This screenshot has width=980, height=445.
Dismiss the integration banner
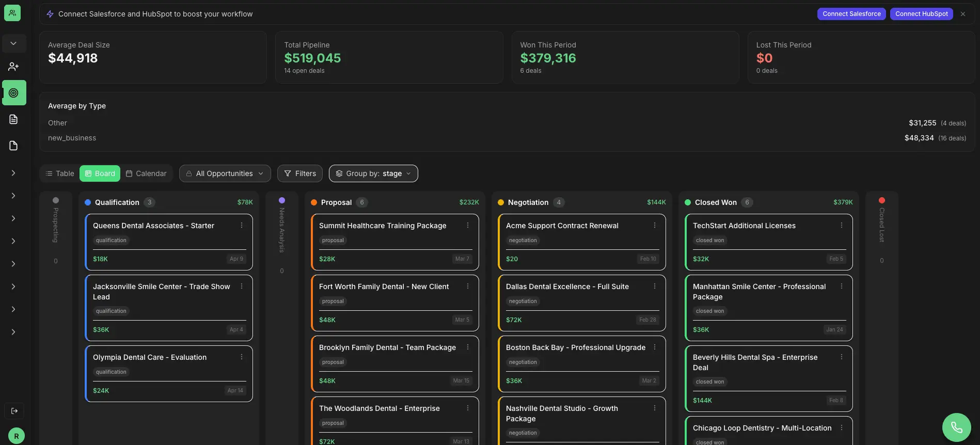pos(963,14)
